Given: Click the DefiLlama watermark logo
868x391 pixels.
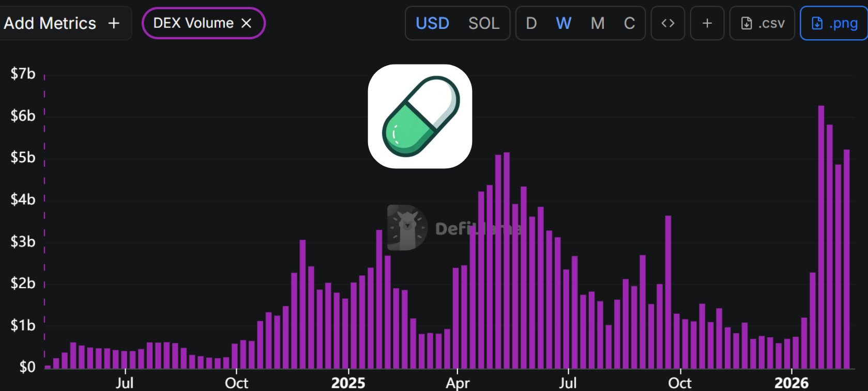Looking at the screenshot, I should point(407,228).
